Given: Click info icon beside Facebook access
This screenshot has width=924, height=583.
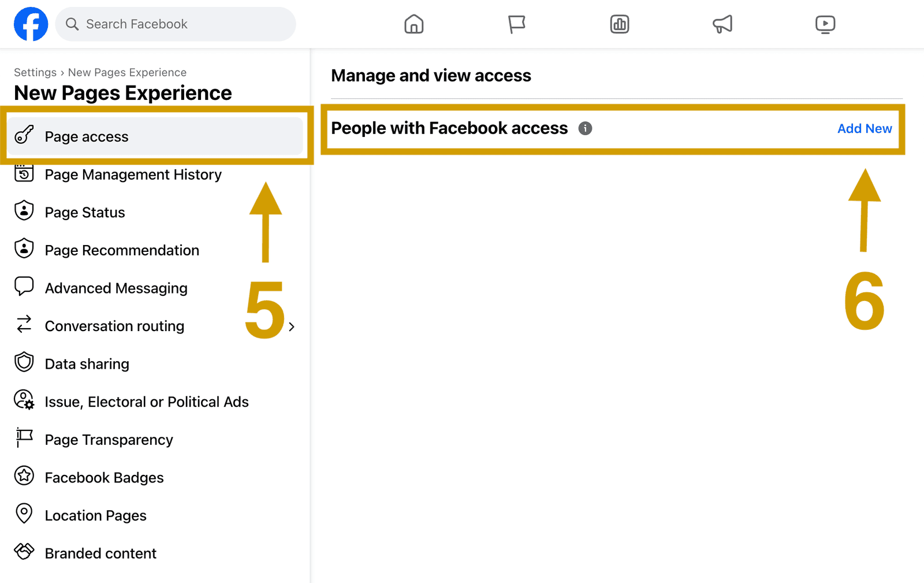Looking at the screenshot, I should click(x=585, y=128).
